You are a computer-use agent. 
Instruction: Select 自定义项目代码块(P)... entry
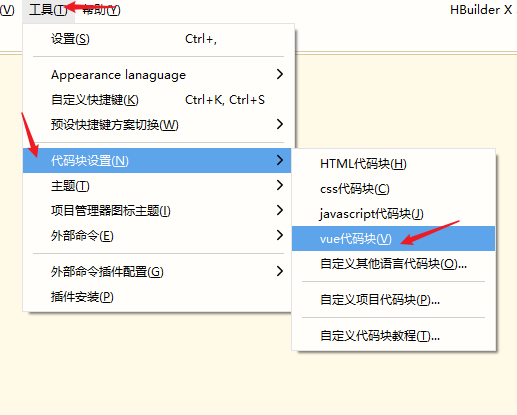tap(393, 300)
